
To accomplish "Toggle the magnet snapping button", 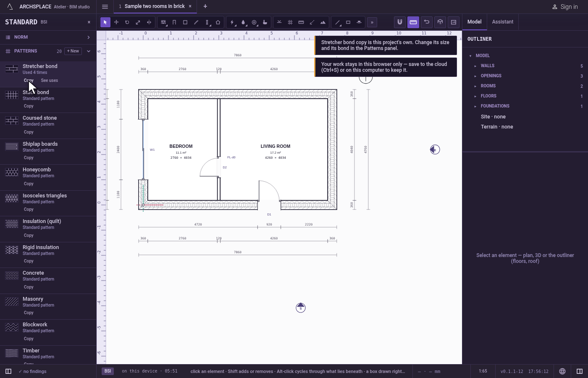I will [400, 22].
